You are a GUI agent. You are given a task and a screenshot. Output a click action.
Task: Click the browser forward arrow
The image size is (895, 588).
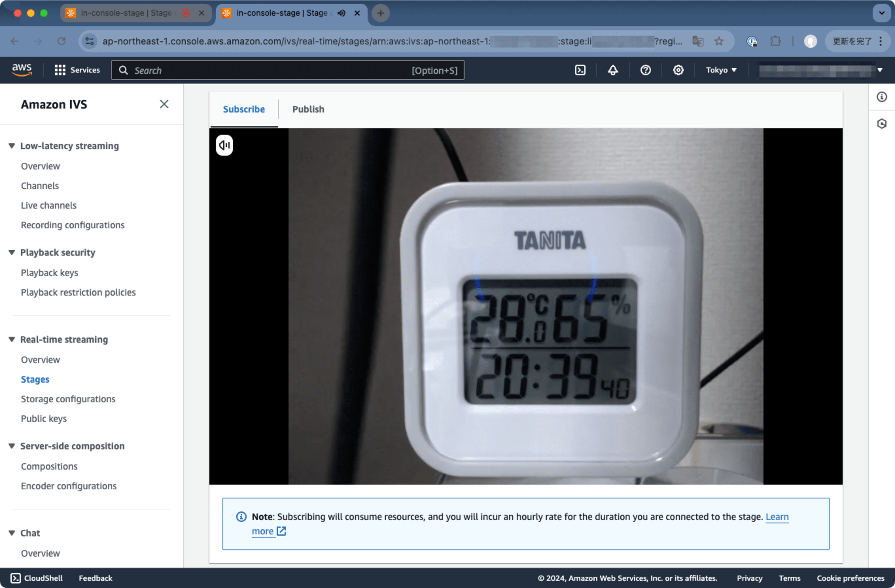38,41
